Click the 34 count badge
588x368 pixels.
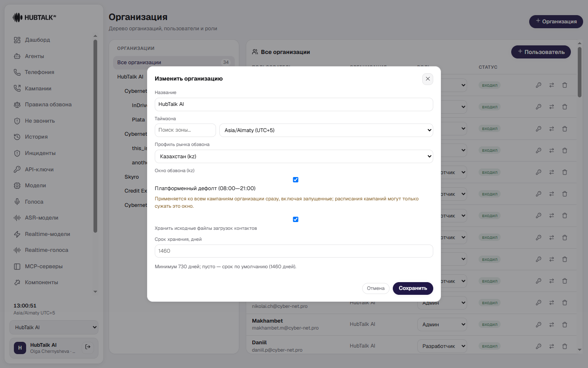[226, 63]
